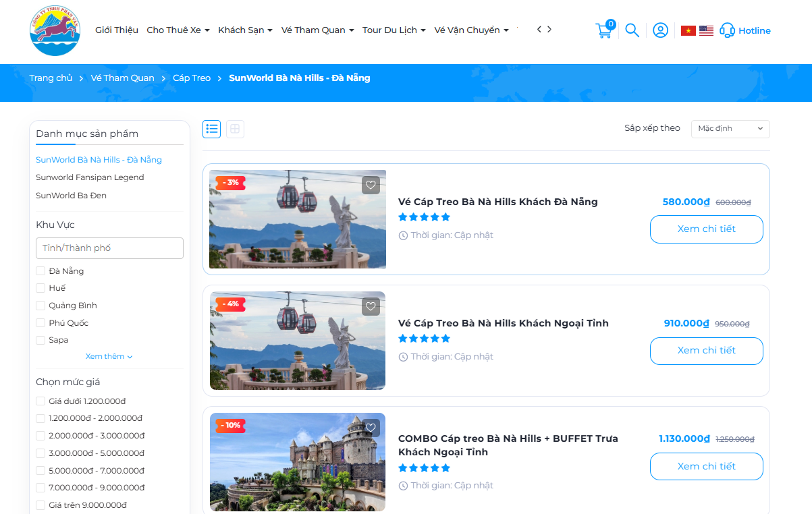
Task: Open the Vé Cáp Treo Khách Ngoại Tỉnh thumbnail
Action: 298,341
